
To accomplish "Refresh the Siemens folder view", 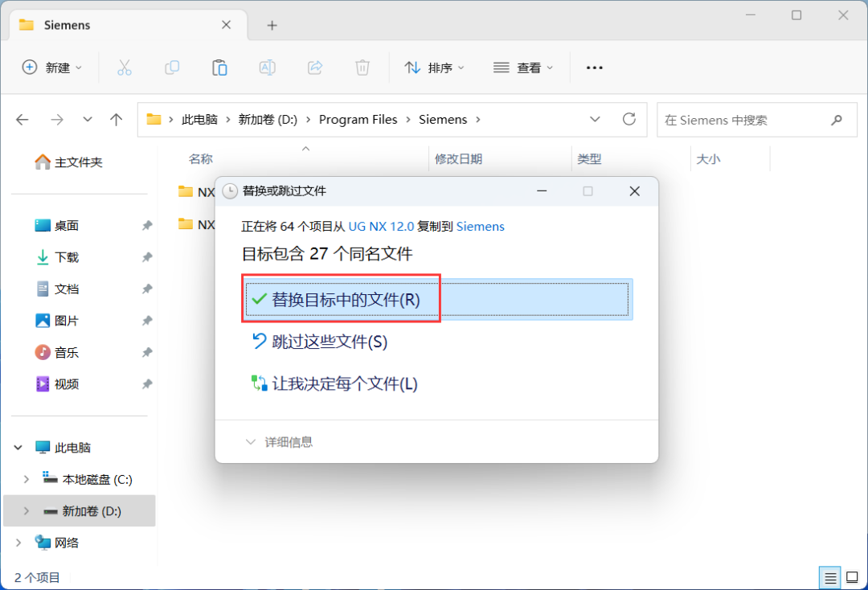I will point(628,119).
